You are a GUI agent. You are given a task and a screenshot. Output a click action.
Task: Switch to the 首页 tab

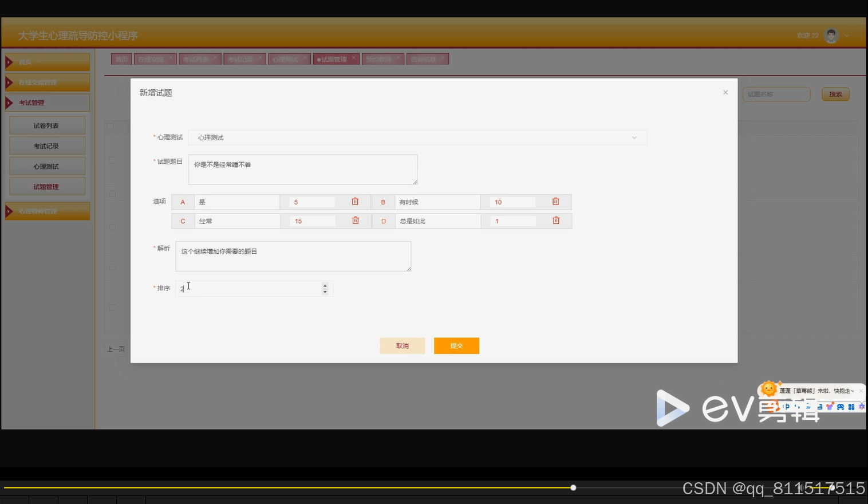[121, 59]
